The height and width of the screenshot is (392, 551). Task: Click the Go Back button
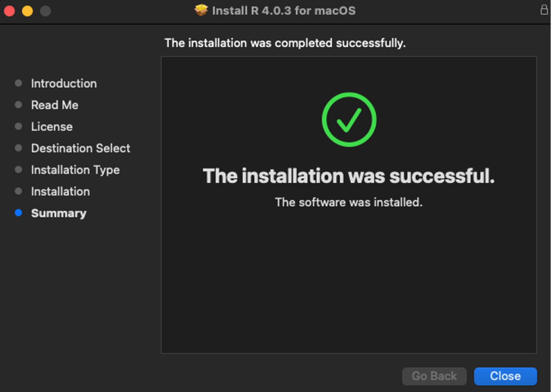click(x=434, y=376)
